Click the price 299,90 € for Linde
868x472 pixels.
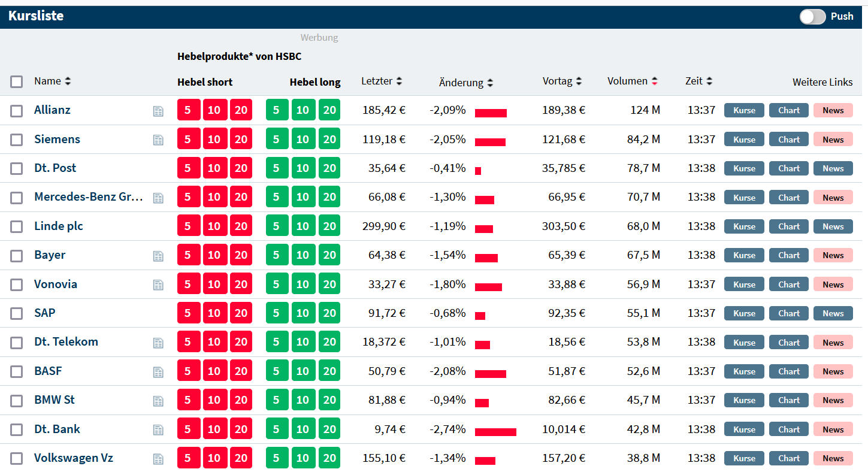click(384, 226)
